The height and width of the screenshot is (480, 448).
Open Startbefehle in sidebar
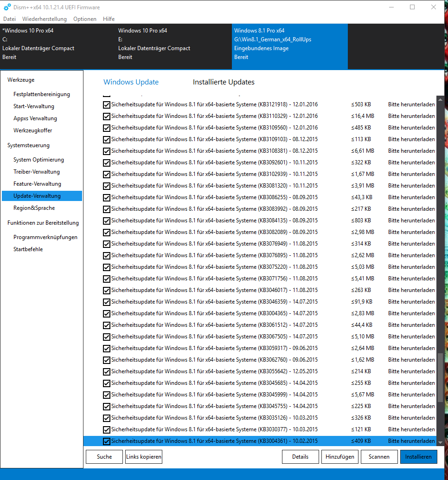coord(28,249)
